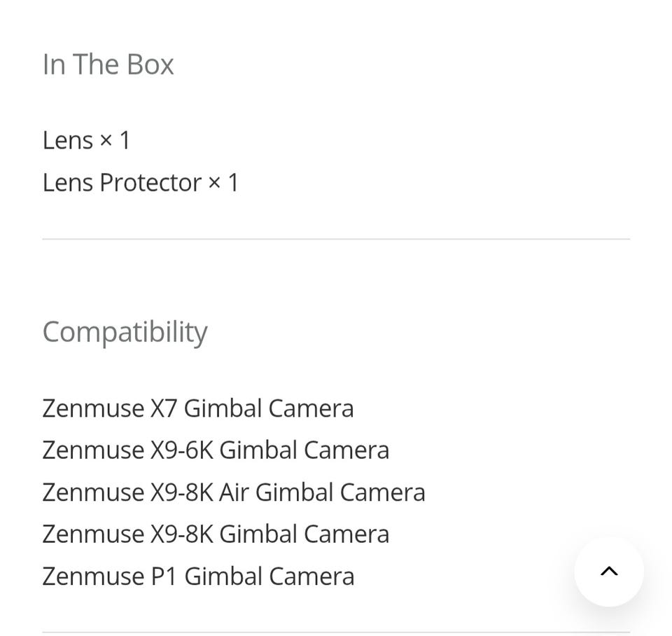Viewport: 672px width, 636px height.
Task: Click the divider line below Zenmuse P1
Action: pyautogui.click(x=336, y=632)
